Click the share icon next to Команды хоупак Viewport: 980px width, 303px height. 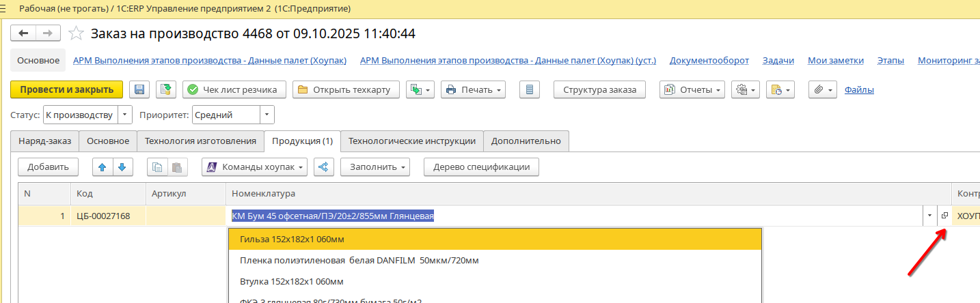[x=324, y=167]
